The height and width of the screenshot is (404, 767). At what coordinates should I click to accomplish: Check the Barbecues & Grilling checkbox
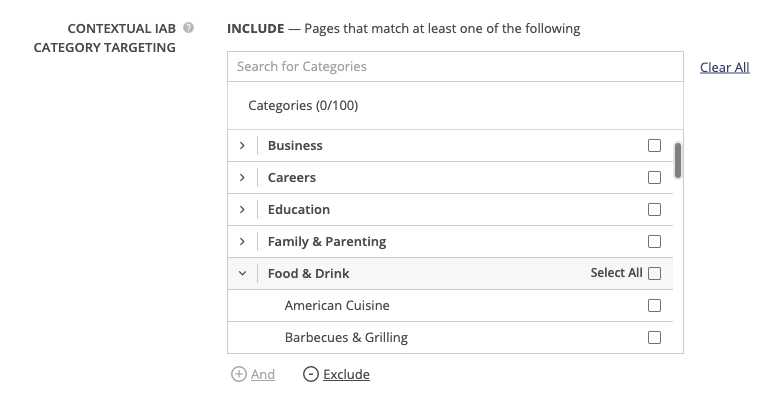[654, 337]
